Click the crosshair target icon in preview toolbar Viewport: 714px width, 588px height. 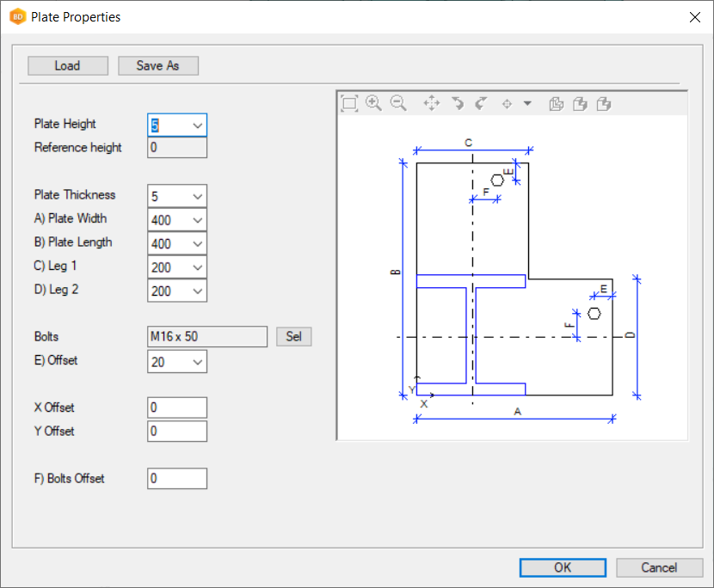coord(507,103)
